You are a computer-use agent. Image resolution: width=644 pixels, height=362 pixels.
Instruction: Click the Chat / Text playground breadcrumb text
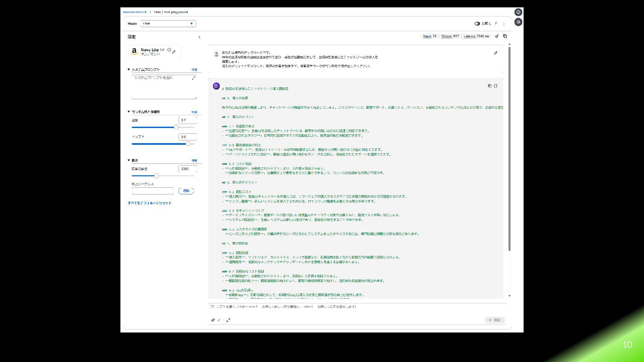point(171,12)
